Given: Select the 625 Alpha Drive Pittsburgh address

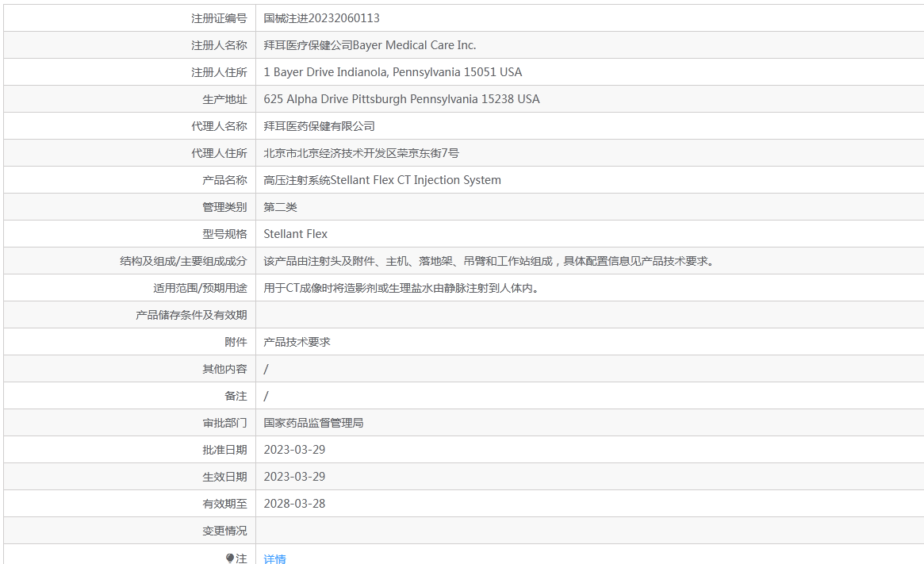Looking at the screenshot, I should coord(401,99).
